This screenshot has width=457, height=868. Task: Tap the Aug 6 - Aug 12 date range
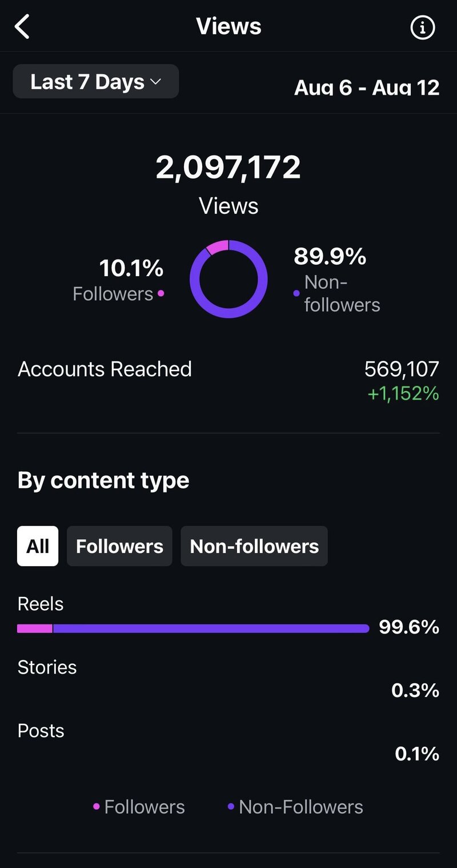tap(367, 88)
